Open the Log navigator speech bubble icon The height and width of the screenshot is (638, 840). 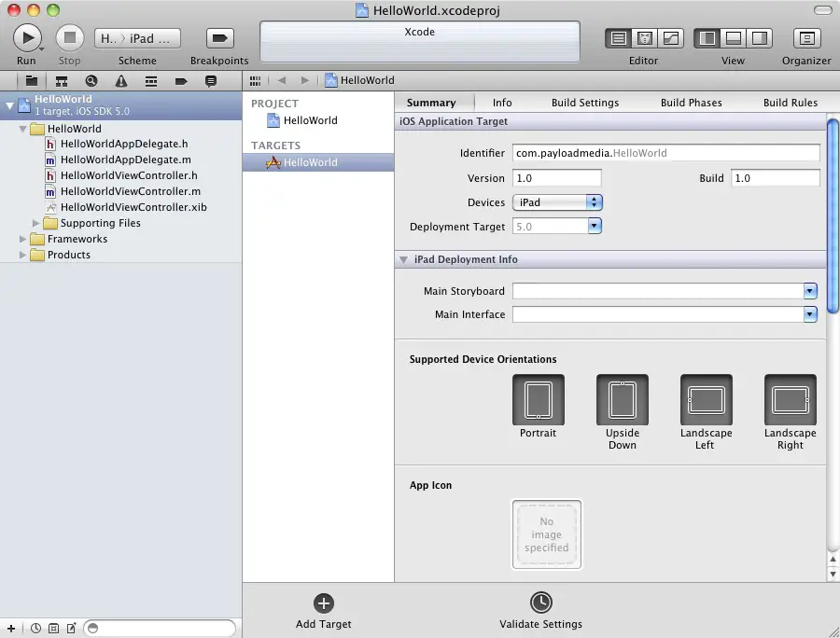[x=211, y=81]
